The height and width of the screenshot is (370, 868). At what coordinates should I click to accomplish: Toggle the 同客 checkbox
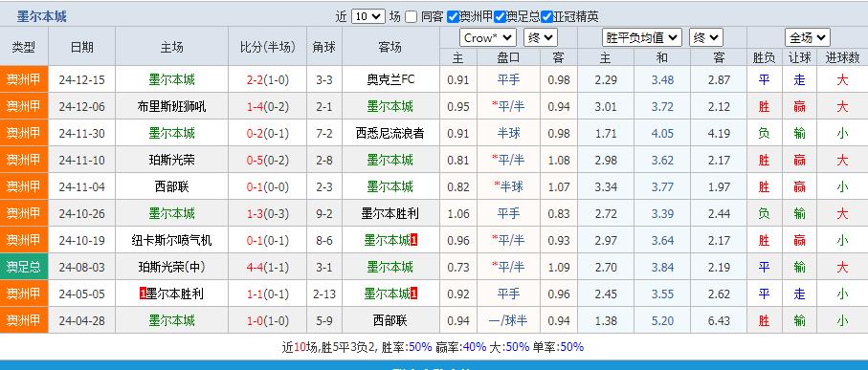click(411, 16)
